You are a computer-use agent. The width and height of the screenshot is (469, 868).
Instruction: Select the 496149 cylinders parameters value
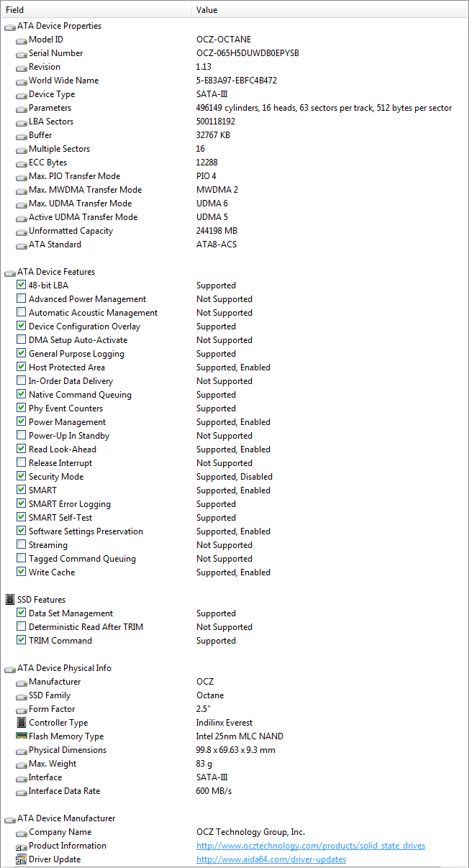pyautogui.click(x=324, y=108)
